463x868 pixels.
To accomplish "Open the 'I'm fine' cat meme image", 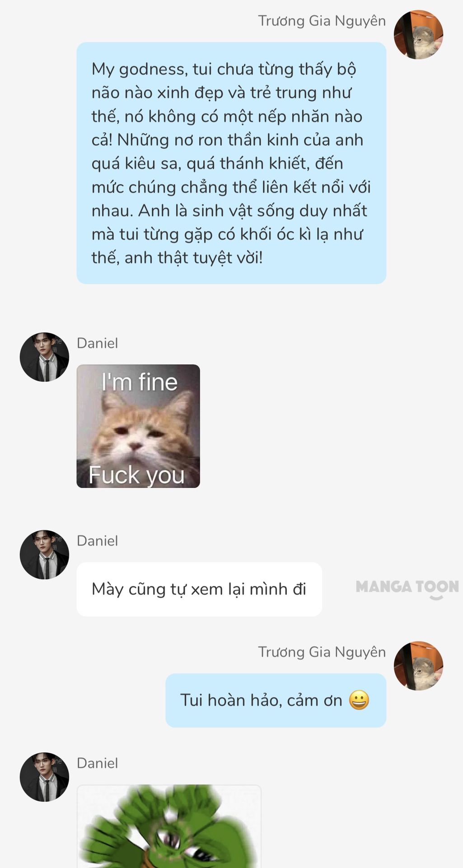I will (x=138, y=426).
